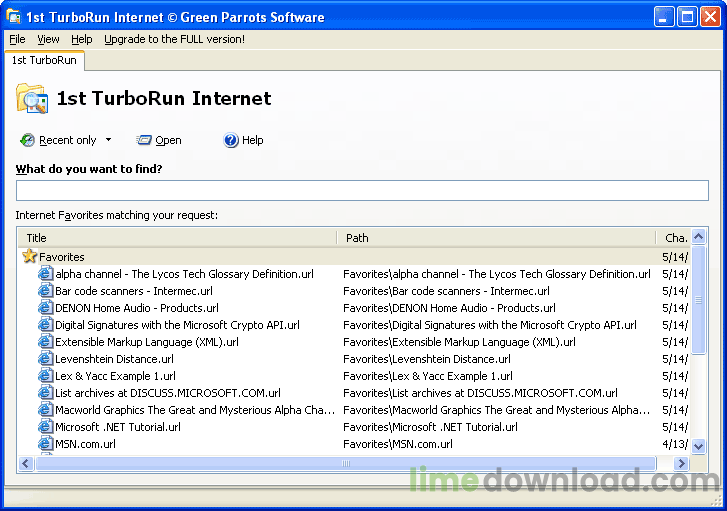Click IE icon for Lex & Yacc Example
This screenshot has height=511, width=727.
click(45, 376)
